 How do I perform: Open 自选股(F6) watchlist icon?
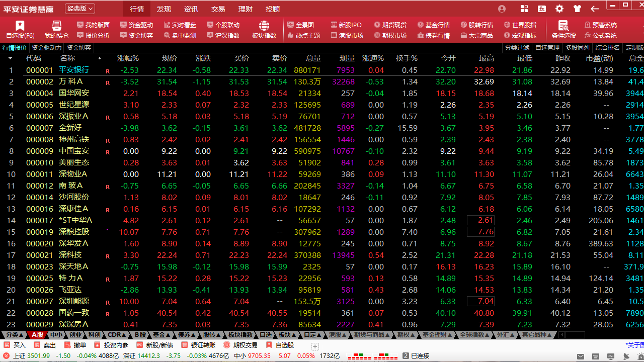click(20, 30)
